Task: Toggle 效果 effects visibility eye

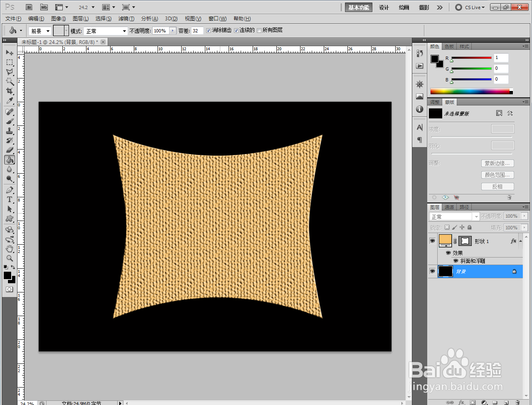Action: click(x=448, y=253)
